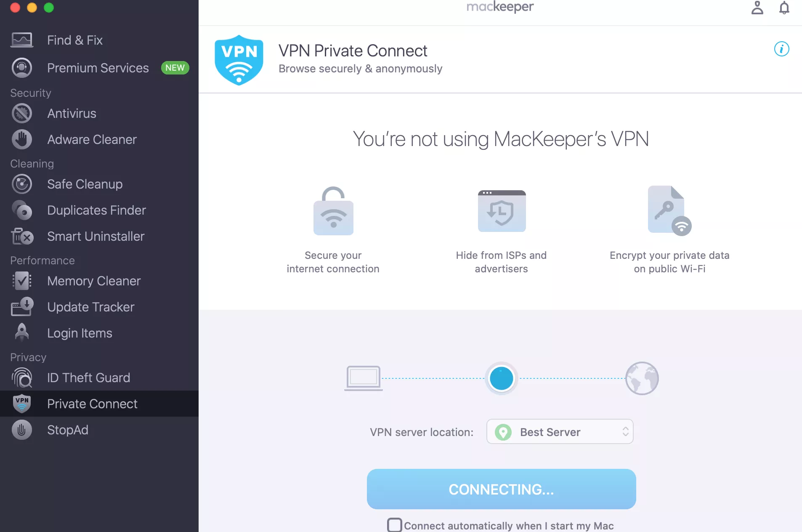Click the green location pin in server selector
The height and width of the screenshot is (532, 802).
[503, 432]
